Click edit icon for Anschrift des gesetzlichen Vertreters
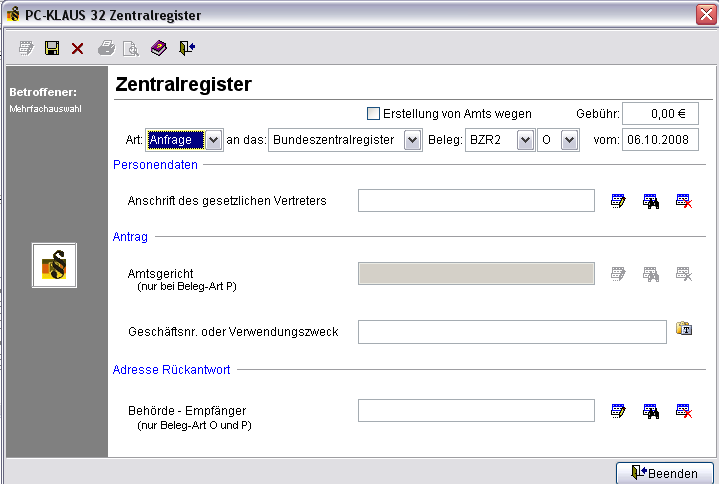Viewport: 719px width, 484px height. pos(619,201)
